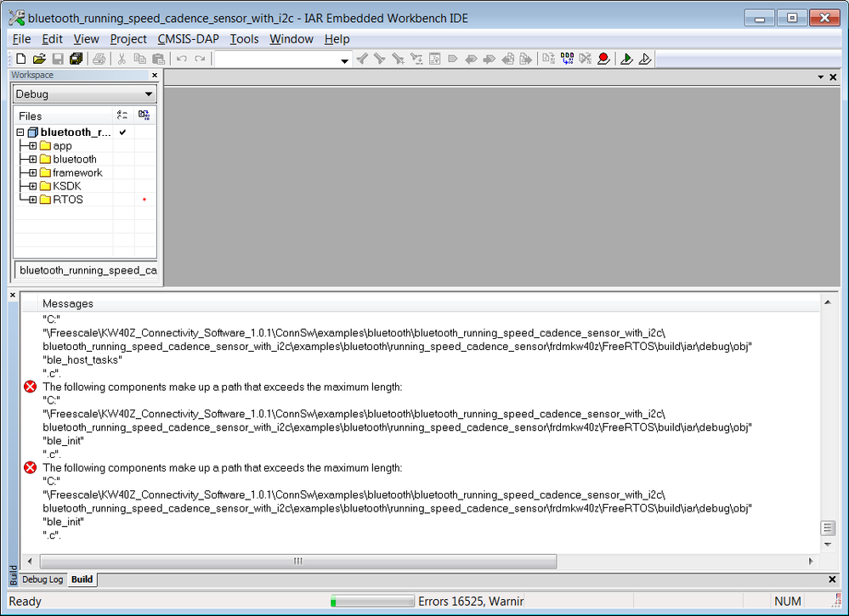Screen dimensions: 849x616
Task: Select the framework folder in the workspace tree
Action: (x=77, y=172)
